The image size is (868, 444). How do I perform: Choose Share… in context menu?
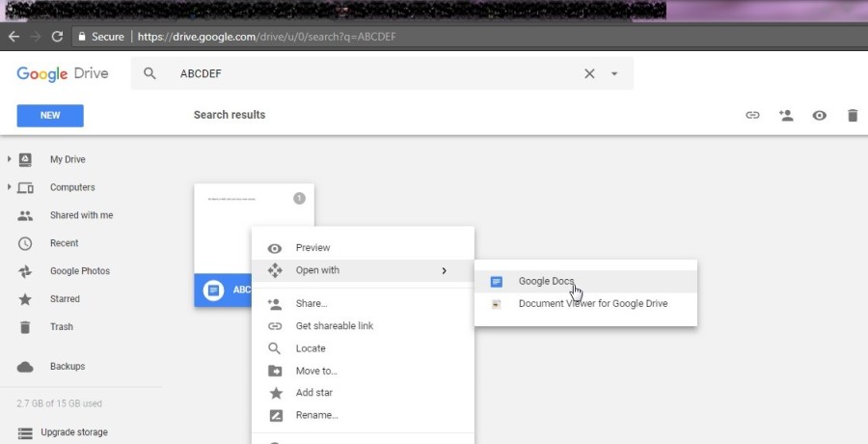(364, 304)
